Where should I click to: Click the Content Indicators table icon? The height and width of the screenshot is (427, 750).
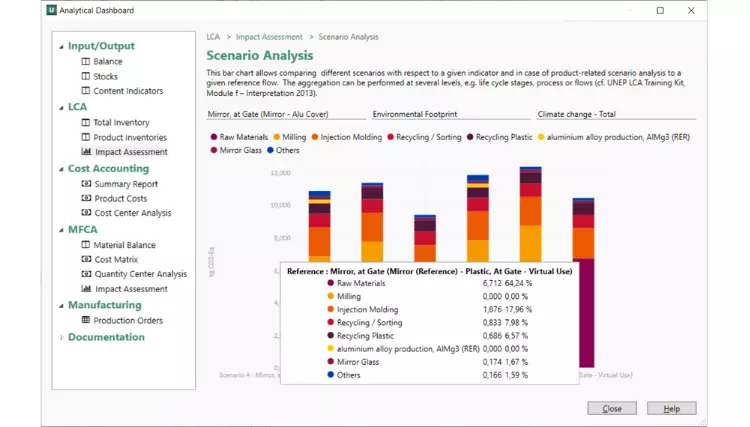86,91
